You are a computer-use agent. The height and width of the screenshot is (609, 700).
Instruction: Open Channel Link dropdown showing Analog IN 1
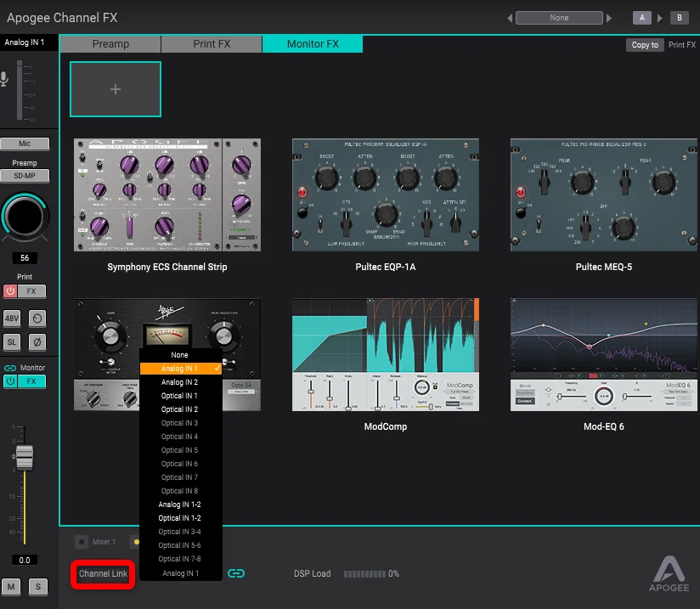click(x=181, y=573)
